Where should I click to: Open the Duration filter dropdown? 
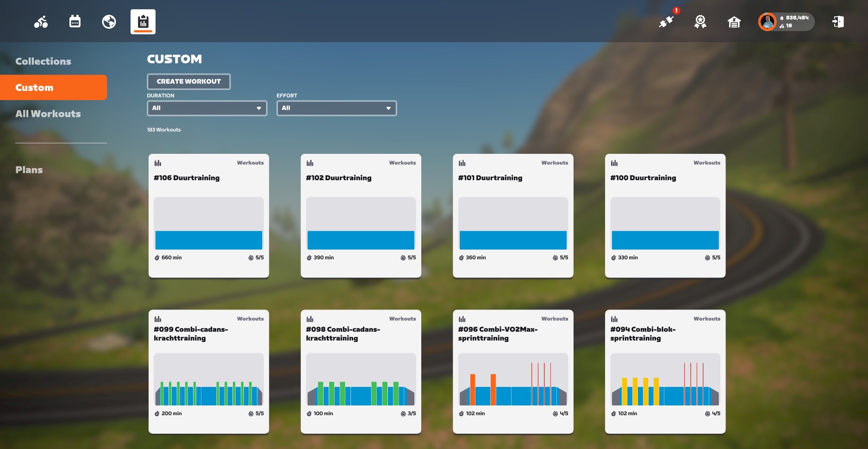[207, 108]
